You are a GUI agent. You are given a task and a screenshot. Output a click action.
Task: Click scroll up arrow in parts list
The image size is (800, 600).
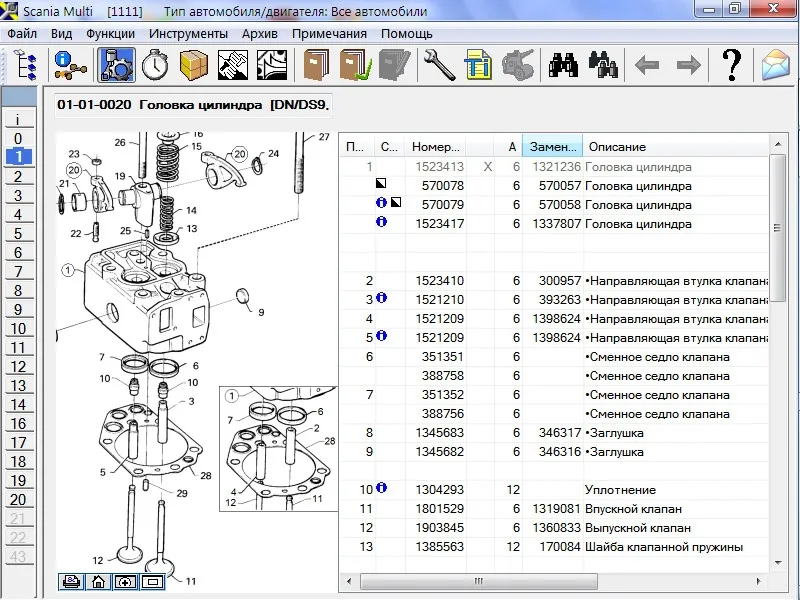point(778,144)
